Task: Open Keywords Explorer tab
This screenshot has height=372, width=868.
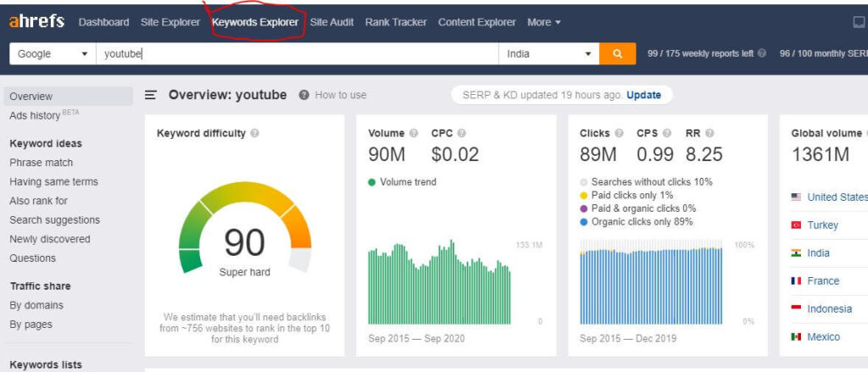Action: pyautogui.click(x=255, y=22)
